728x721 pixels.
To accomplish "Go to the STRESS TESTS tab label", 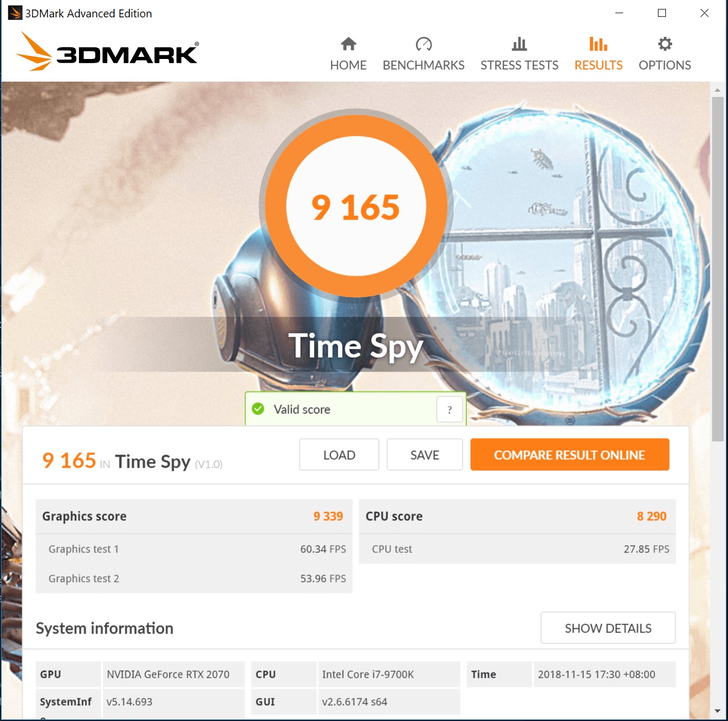I will tap(519, 65).
